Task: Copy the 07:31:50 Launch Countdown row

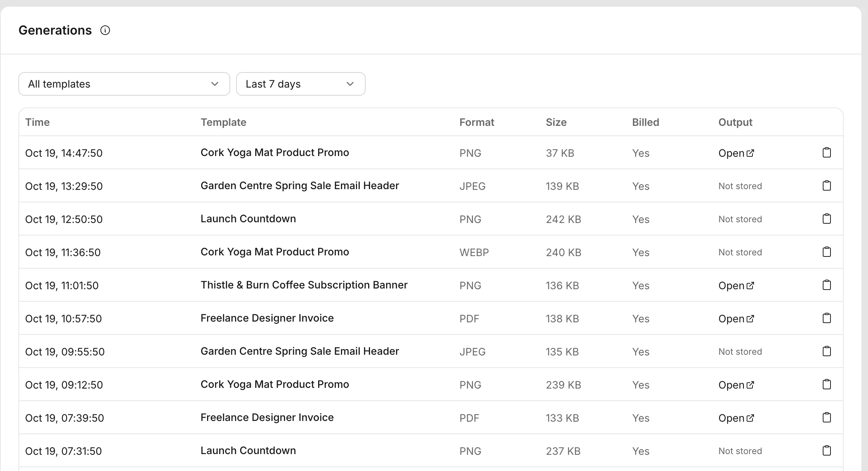Action: 826,450
